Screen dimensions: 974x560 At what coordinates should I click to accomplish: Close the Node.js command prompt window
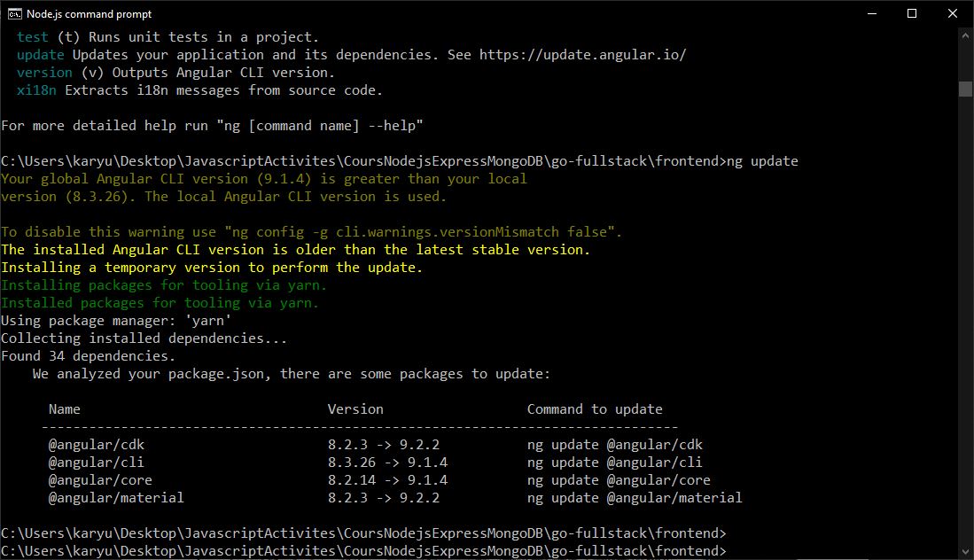953,13
